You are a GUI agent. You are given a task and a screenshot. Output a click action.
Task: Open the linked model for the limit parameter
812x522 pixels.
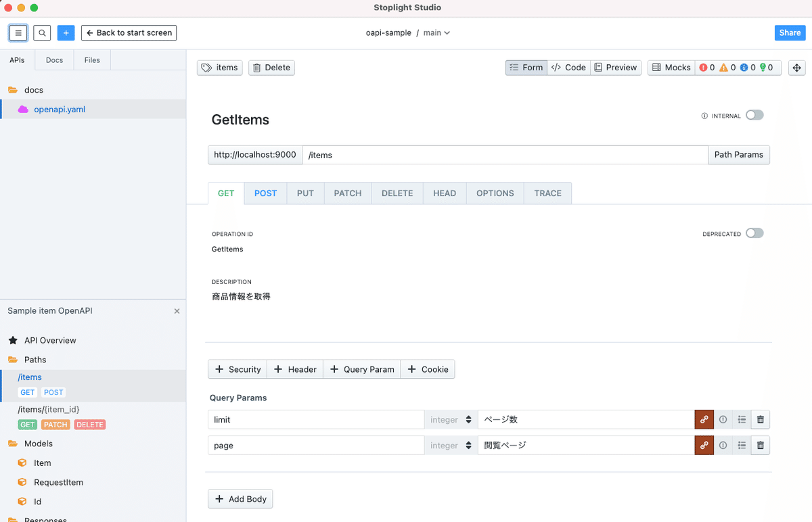tap(704, 419)
